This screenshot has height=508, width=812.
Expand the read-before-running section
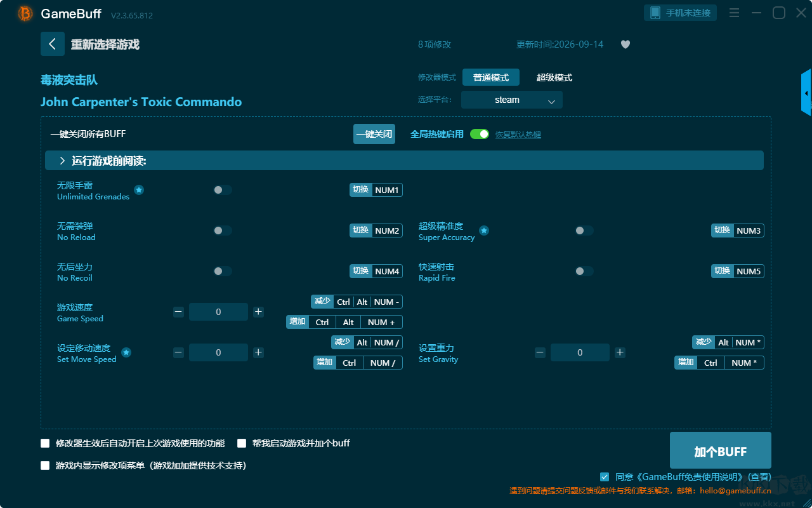click(404, 161)
